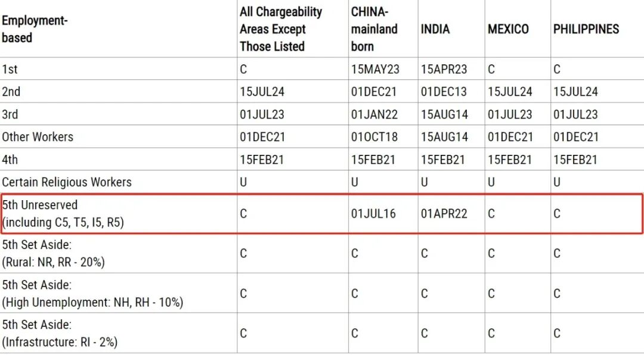The image size is (644, 355).
Task: Click the highlighted 01APR22 date cell
Action: (444, 213)
